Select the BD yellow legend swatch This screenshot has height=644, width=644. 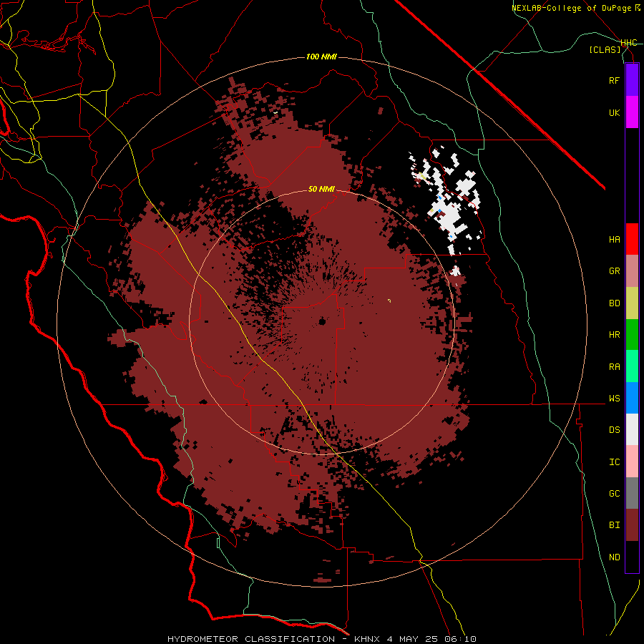click(632, 303)
